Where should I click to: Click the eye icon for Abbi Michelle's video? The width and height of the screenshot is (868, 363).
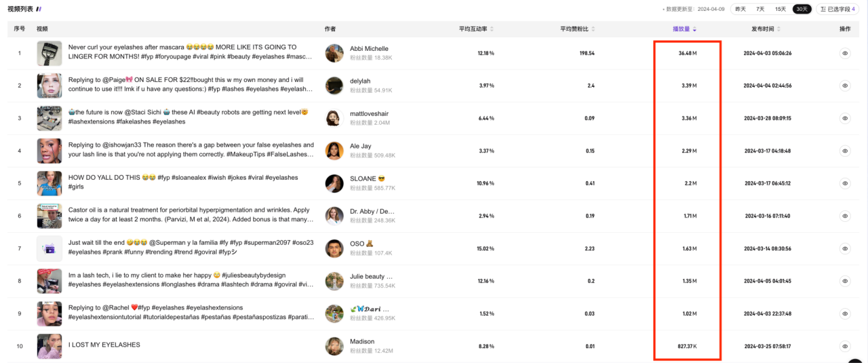pyautogui.click(x=845, y=53)
